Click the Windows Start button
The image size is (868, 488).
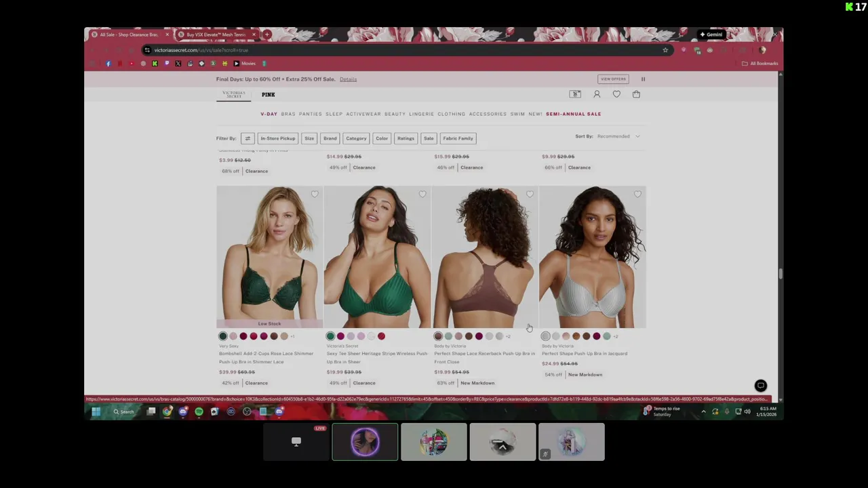[x=96, y=411]
